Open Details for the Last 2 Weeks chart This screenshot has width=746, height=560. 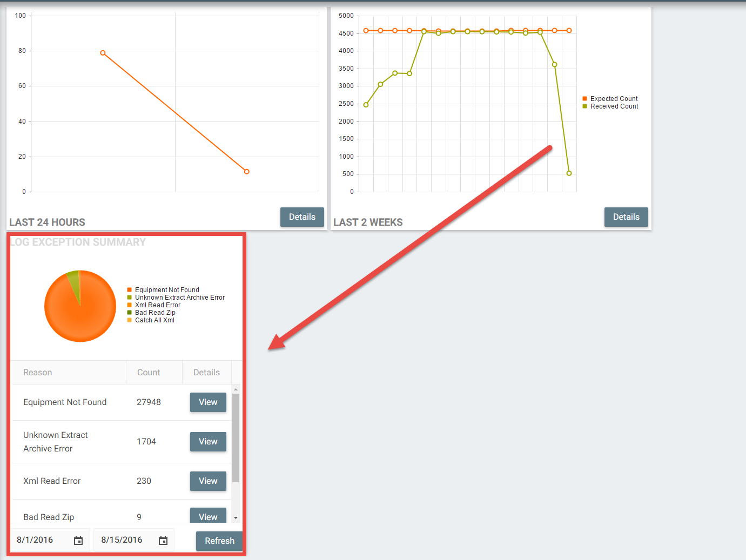click(x=626, y=217)
